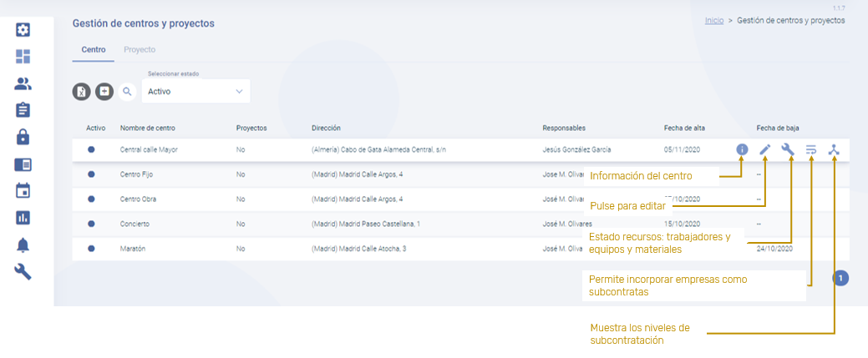Click the add subcontractor companies icon
Viewport: 868px width, 358px height.
tap(810, 150)
